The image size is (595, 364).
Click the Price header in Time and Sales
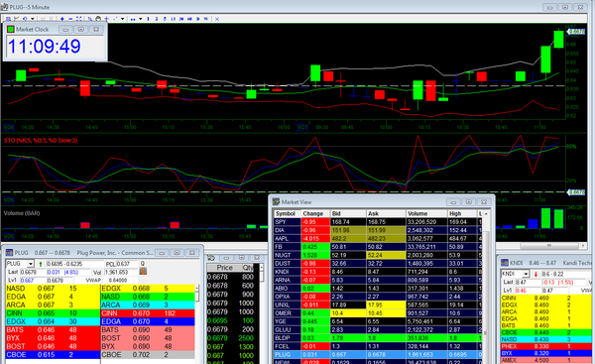[224, 267]
